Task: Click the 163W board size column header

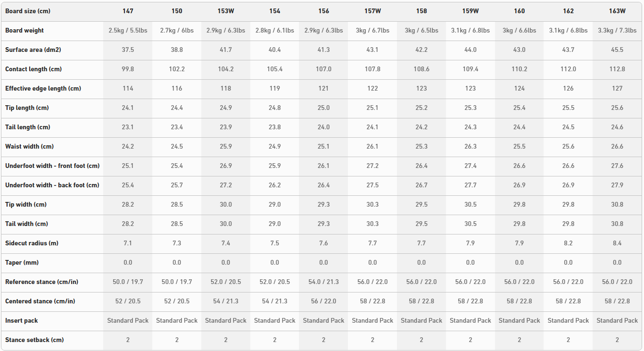Action: 617,11
